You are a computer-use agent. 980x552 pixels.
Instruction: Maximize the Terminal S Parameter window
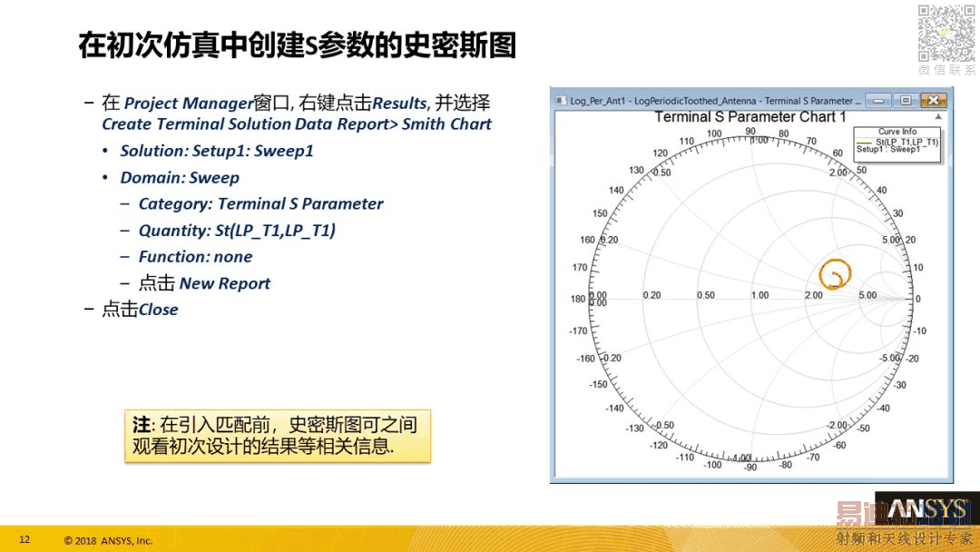[x=905, y=100]
